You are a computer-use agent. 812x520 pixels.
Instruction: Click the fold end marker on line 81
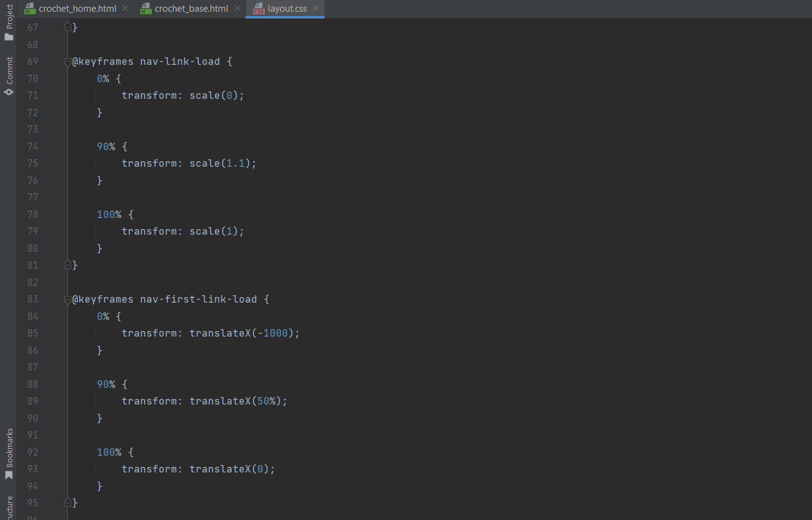[68, 265]
